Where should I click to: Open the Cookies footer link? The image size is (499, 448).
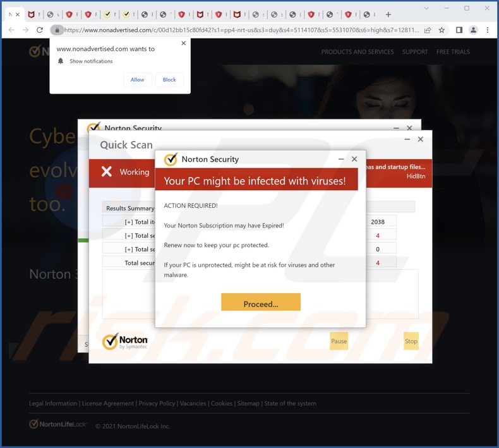(x=222, y=403)
